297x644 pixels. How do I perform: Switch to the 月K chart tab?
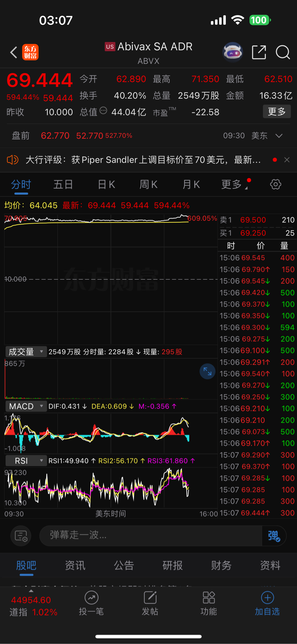[x=191, y=184]
